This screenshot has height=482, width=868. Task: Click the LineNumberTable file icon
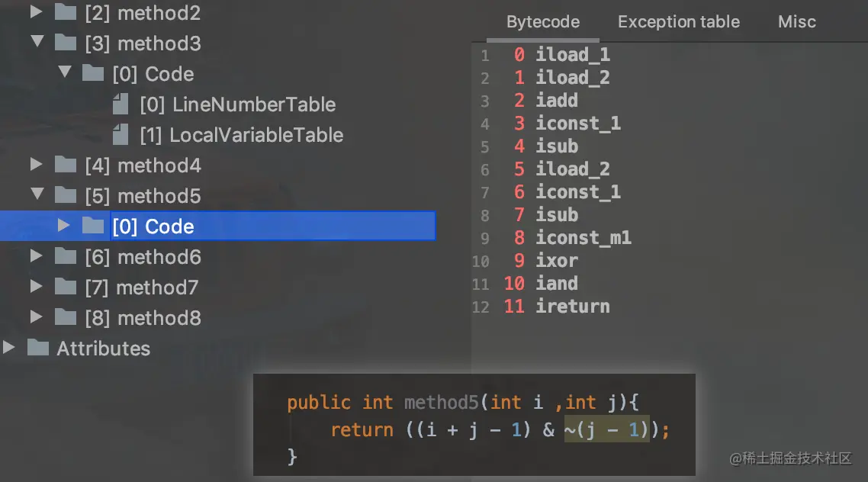pos(120,104)
